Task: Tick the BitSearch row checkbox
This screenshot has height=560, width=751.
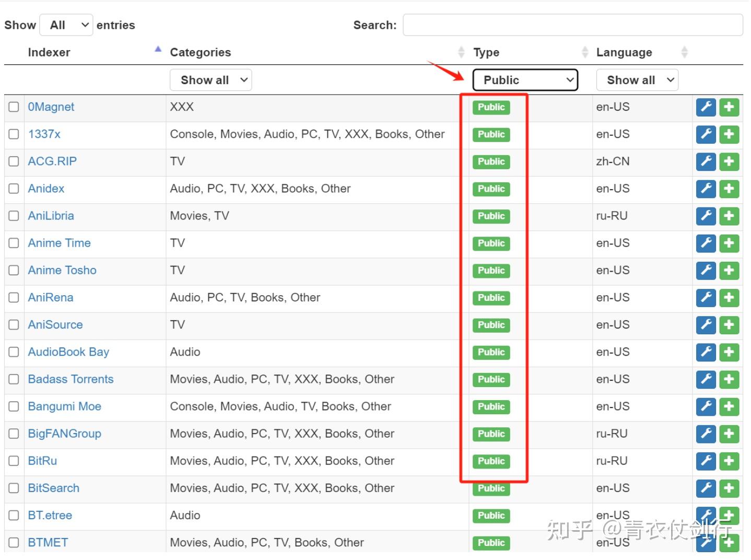Action: [14, 488]
